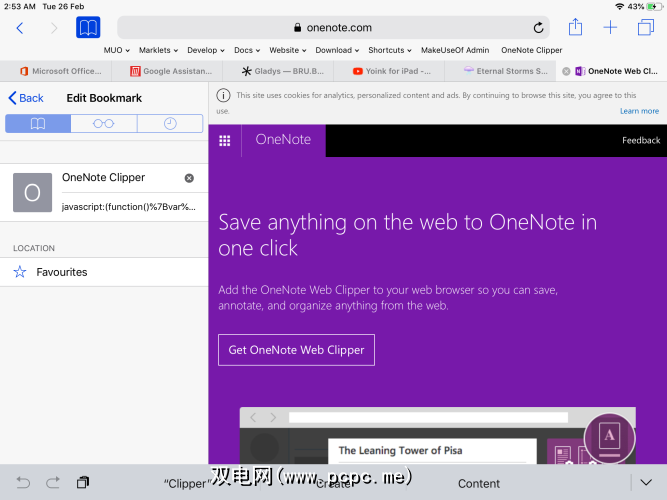Open the Office app launcher grid
This screenshot has width=667, height=500.
pyautogui.click(x=225, y=140)
